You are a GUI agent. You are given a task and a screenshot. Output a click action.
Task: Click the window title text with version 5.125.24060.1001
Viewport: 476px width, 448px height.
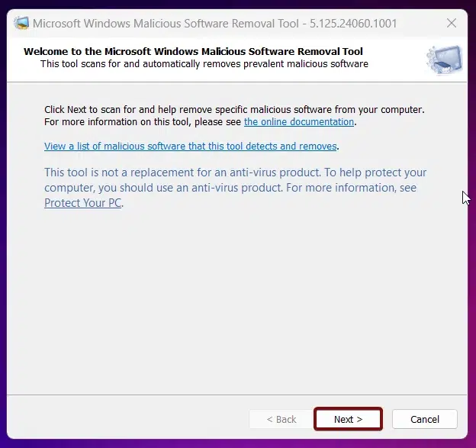pos(214,24)
